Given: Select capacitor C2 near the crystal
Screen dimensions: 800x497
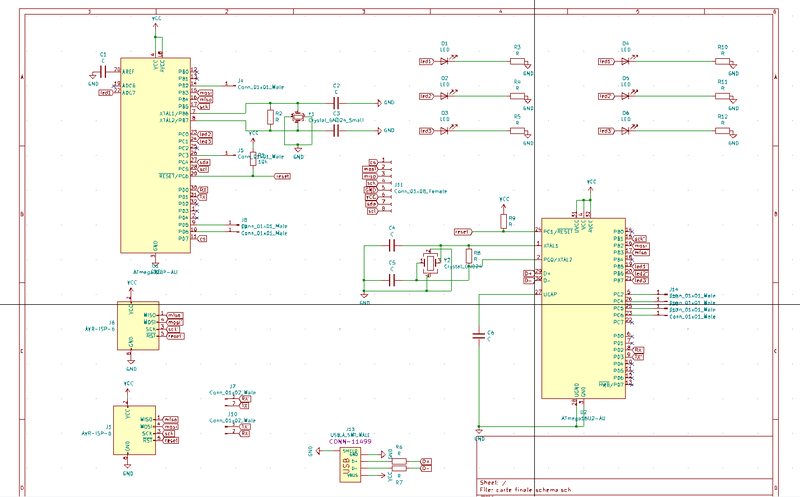Looking at the screenshot, I should tap(336, 103).
